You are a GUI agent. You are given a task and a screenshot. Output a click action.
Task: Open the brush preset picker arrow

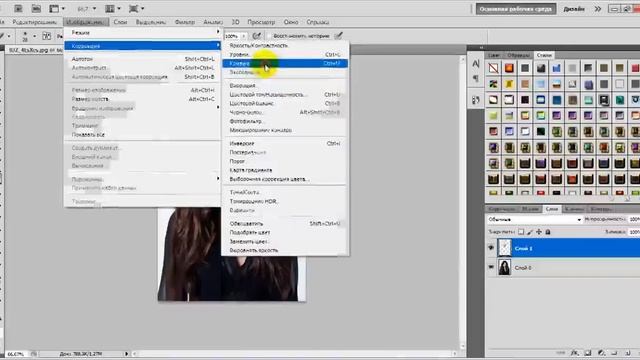coord(34,36)
